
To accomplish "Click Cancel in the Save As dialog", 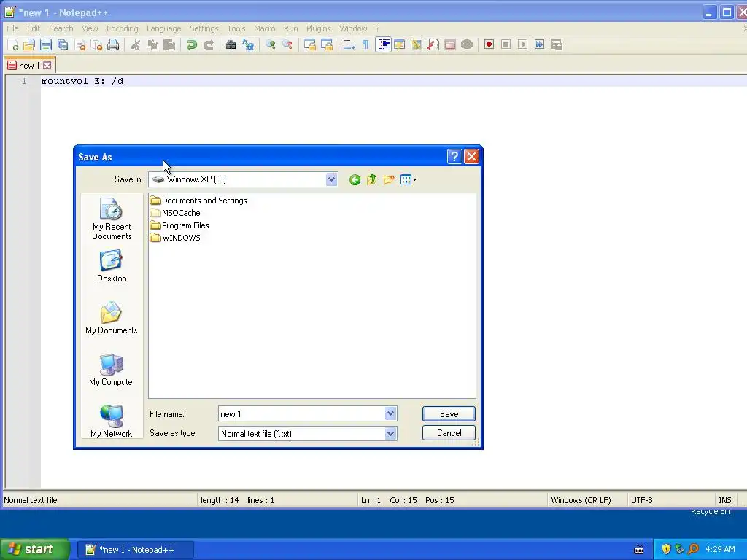I will point(449,433).
